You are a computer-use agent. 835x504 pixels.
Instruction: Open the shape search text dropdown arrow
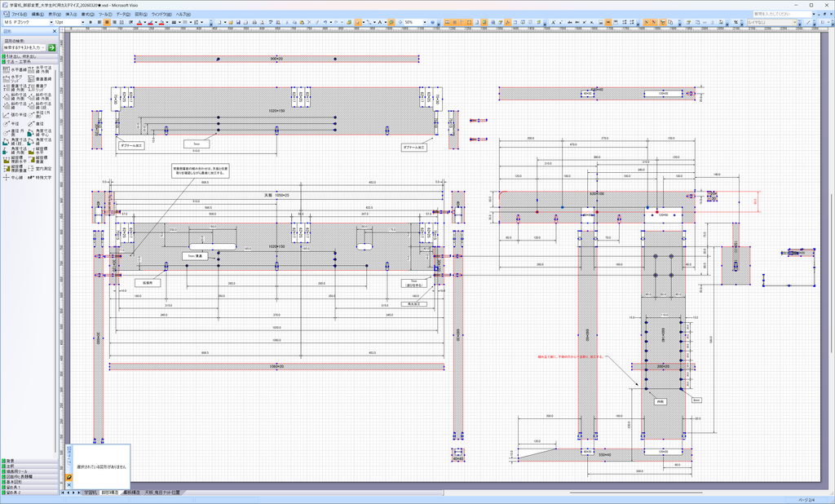[x=43, y=47]
